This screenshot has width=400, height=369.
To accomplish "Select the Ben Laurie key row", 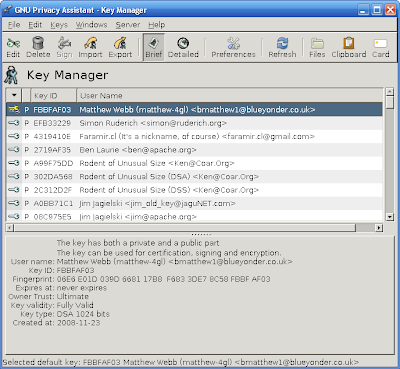I will coord(194,150).
